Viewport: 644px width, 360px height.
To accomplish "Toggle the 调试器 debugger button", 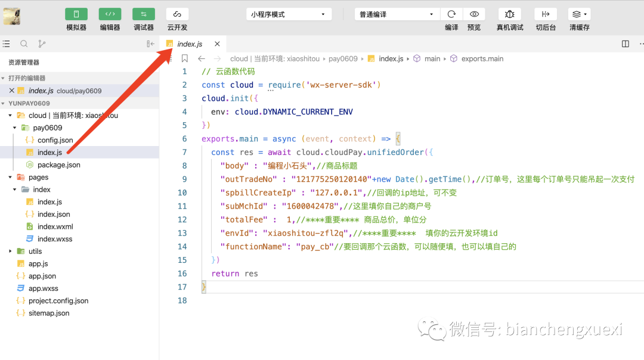I will point(143,14).
